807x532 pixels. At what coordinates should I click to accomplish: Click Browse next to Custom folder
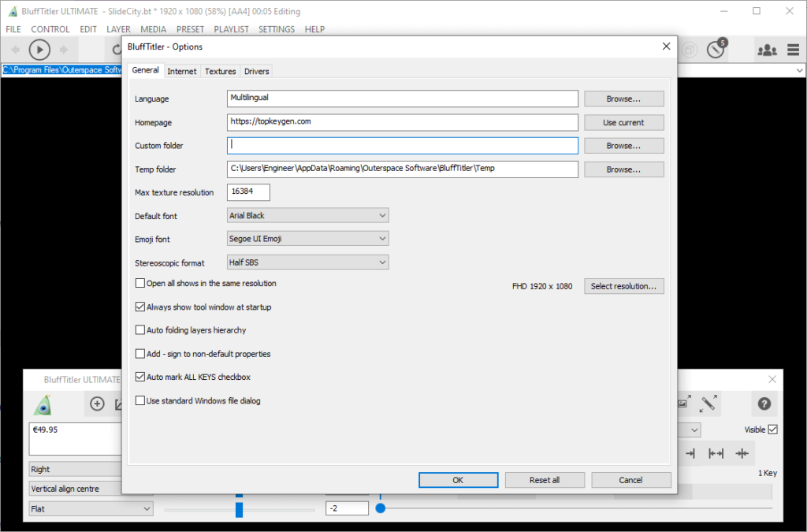pyautogui.click(x=624, y=146)
